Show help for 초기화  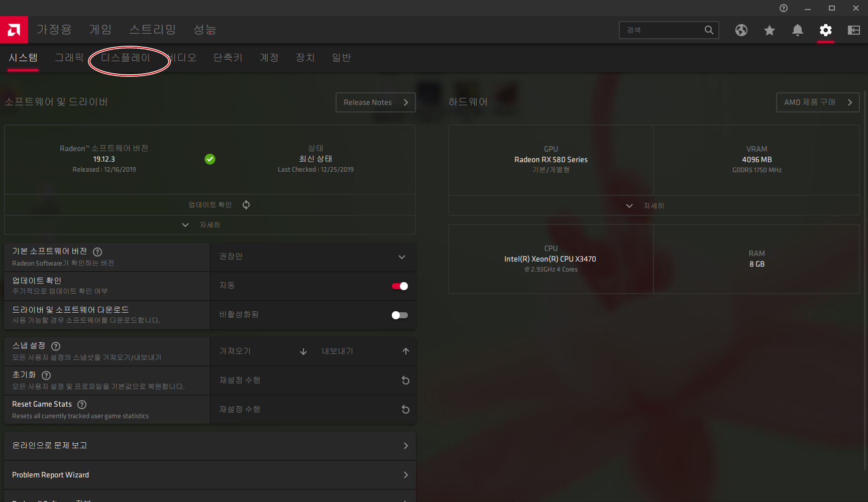pyautogui.click(x=46, y=375)
